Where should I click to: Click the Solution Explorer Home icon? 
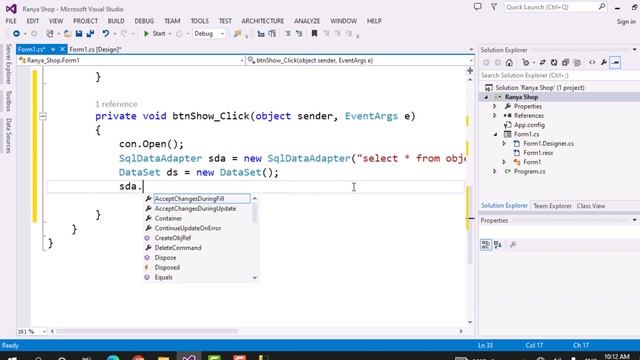509,63
